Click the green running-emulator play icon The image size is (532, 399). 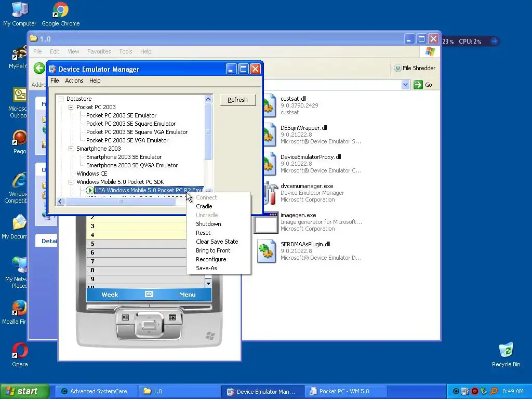[89, 190]
